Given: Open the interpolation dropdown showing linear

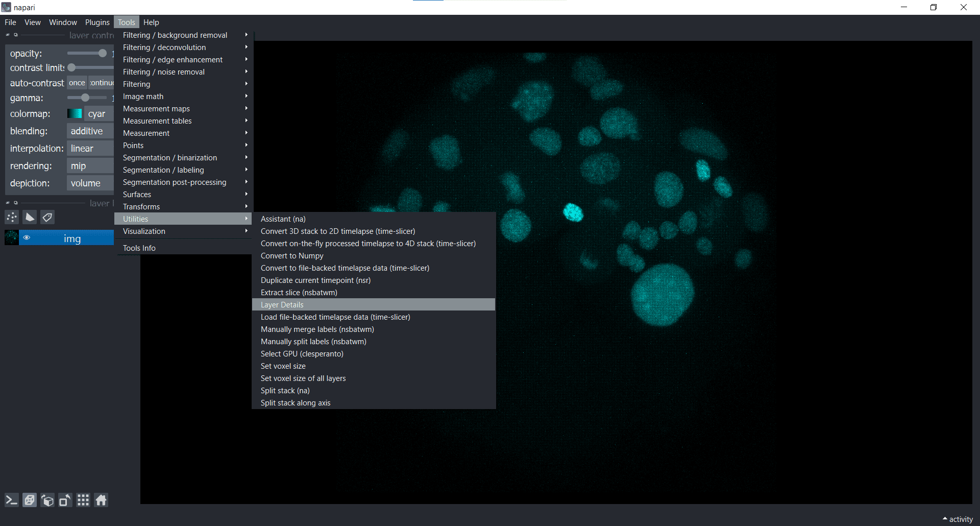Looking at the screenshot, I should (90, 149).
